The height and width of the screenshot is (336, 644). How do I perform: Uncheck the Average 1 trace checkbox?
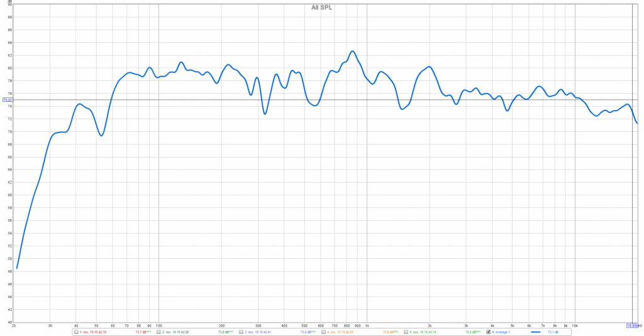click(489, 332)
